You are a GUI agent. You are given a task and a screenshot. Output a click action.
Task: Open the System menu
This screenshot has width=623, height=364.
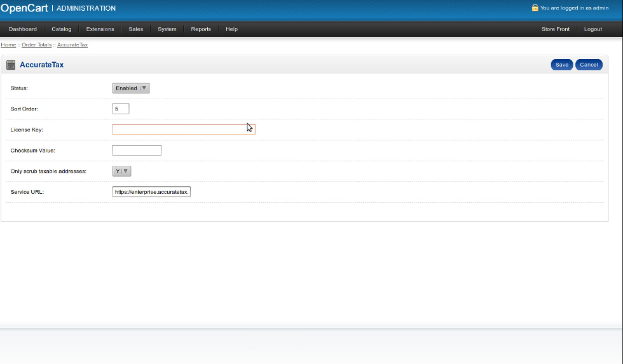tap(167, 29)
